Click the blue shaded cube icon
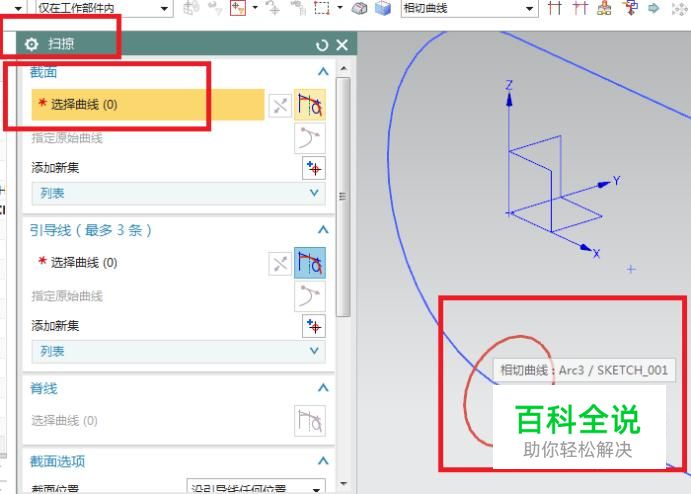 click(x=383, y=8)
